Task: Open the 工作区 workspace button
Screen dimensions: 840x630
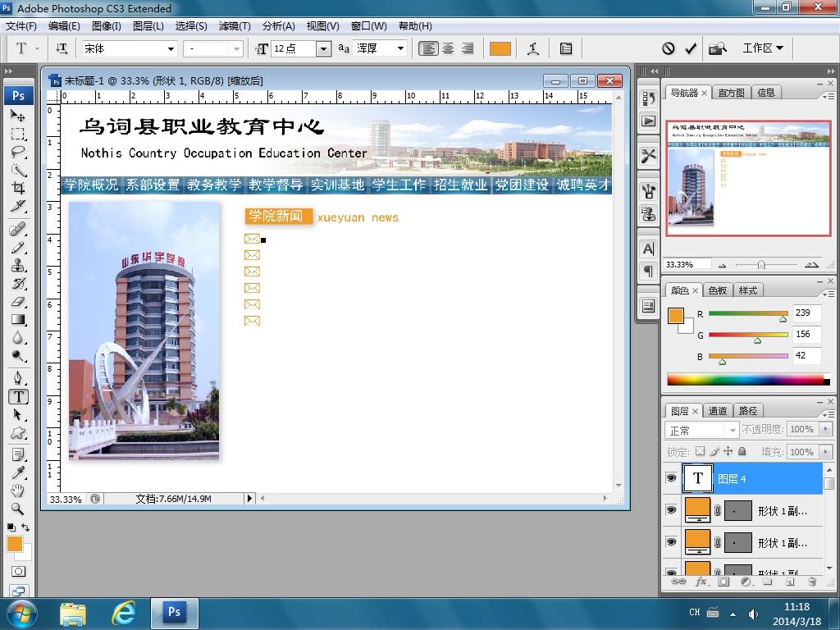Action: [762, 48]
